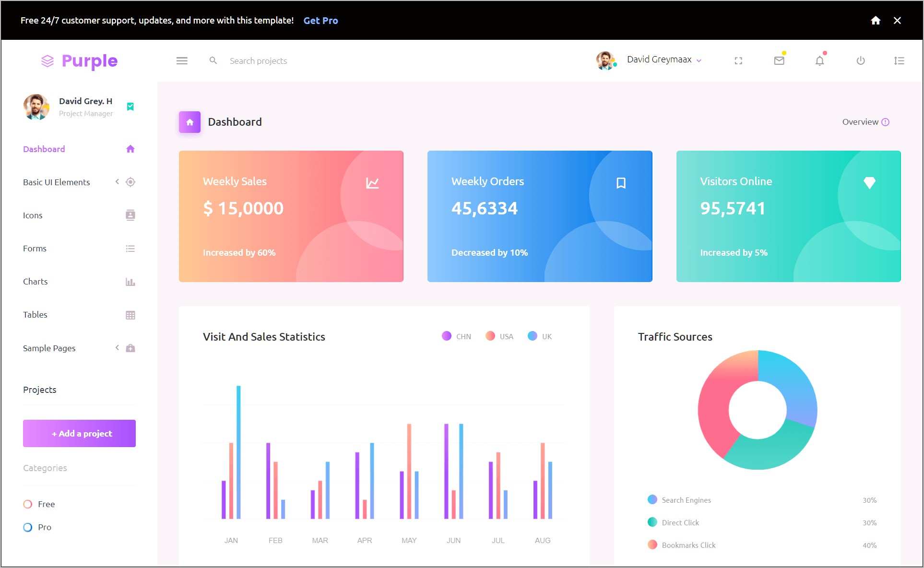Open the David Greymaax profile dropdown
The height and width of the screenshot is (568, 924).
click(664, 59)
